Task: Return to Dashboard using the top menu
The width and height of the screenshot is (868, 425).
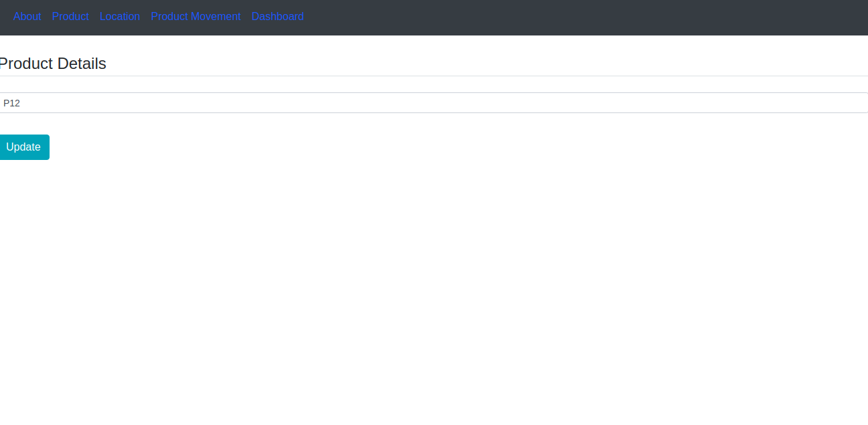Action: [277, 16]
